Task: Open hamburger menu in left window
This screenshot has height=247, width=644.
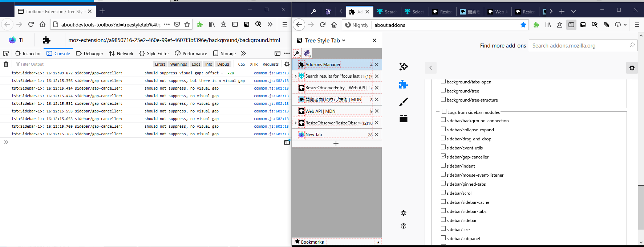Action: pyautogui.click(x=285, y=24)
